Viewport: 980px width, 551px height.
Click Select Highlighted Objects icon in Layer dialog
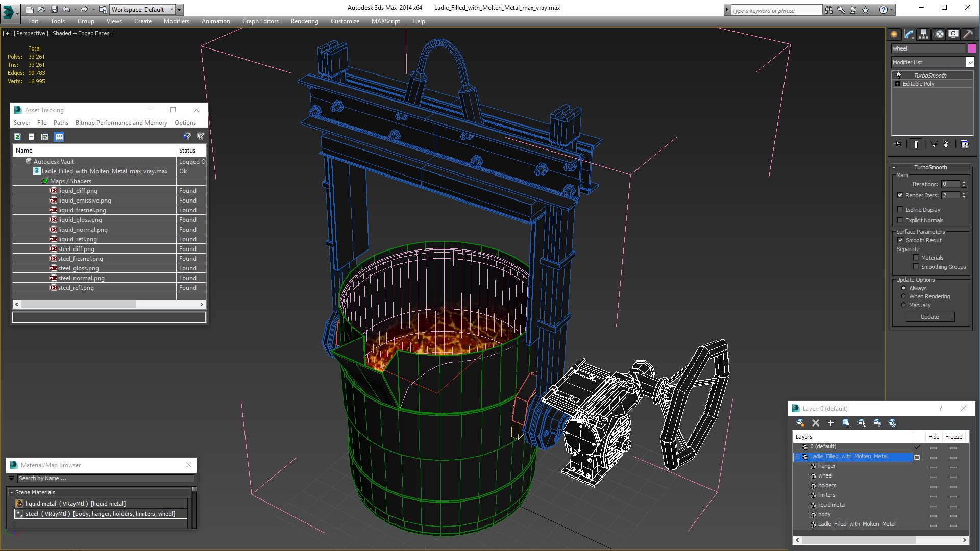pos(846,423)
